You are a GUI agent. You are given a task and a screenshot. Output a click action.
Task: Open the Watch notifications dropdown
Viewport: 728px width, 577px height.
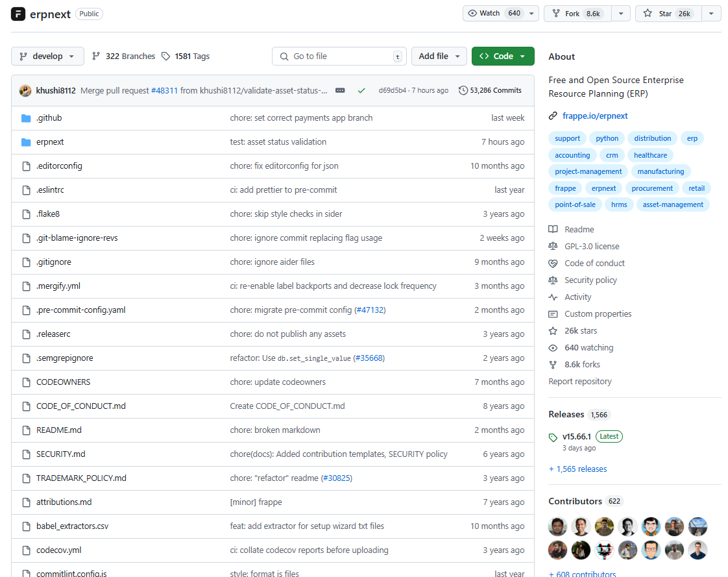click(x=500, y=14)
